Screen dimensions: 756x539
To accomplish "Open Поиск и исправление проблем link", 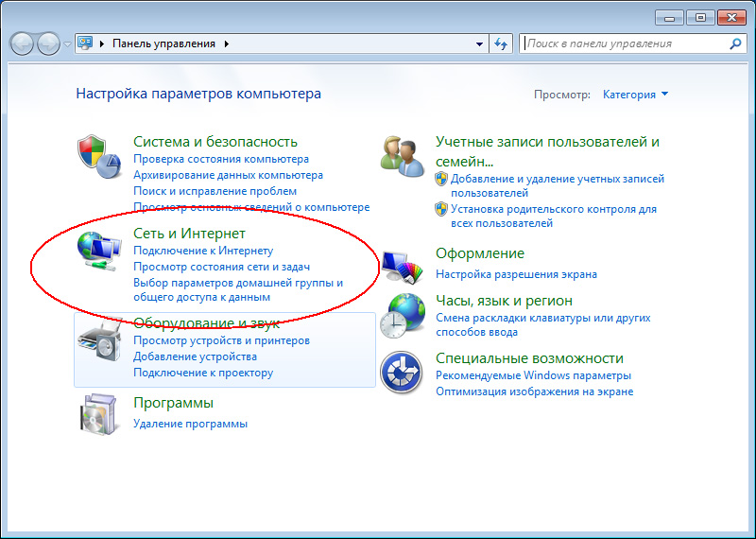I will point(215,191).
